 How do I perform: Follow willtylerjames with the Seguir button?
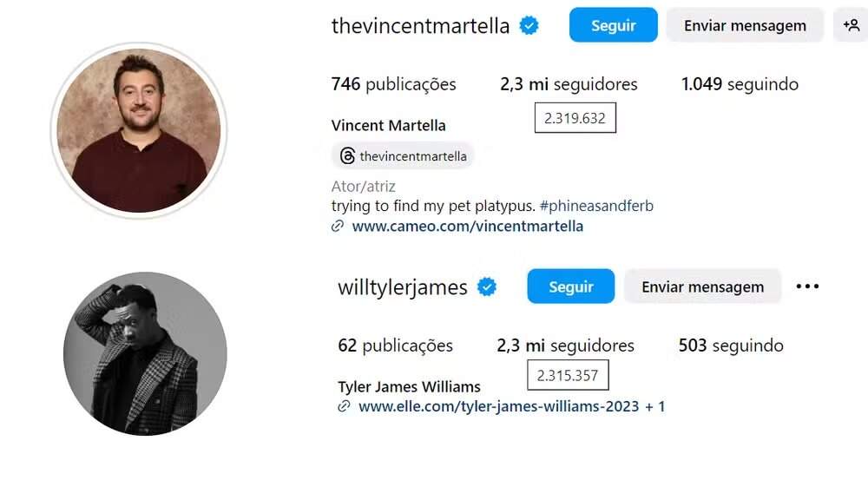click(x=571, y=286)
